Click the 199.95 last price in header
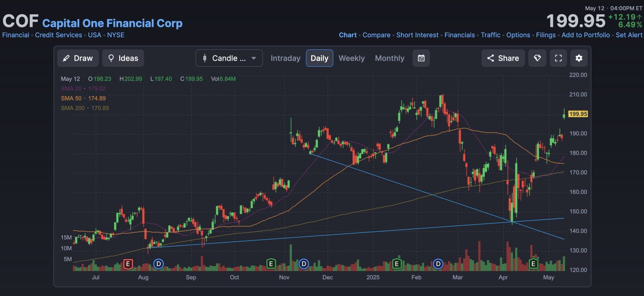The height and width of the screenshot is (296, 644). coord(576,21)
